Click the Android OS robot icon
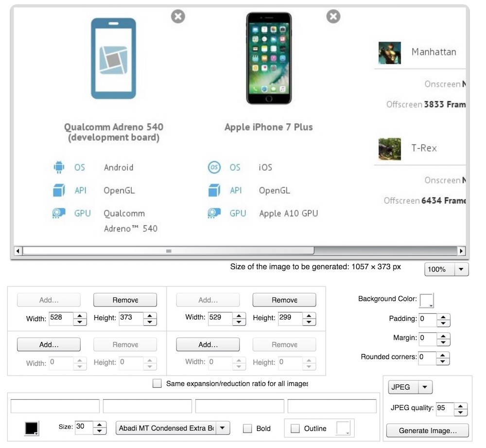 point(59,168)
